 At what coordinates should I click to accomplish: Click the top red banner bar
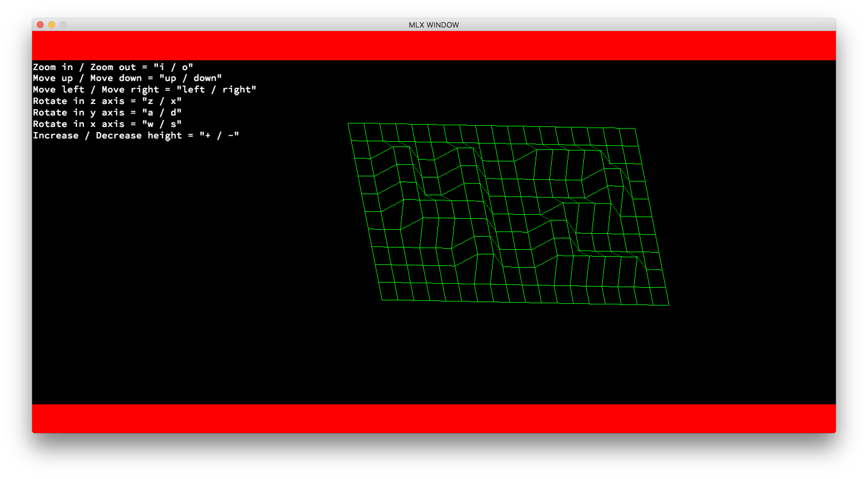point(434,45)
